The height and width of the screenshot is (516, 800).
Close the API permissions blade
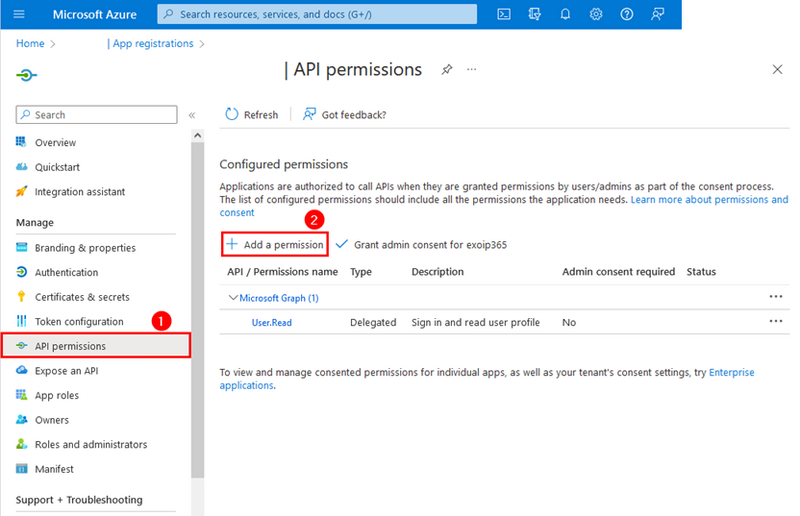tap(777, 69)
